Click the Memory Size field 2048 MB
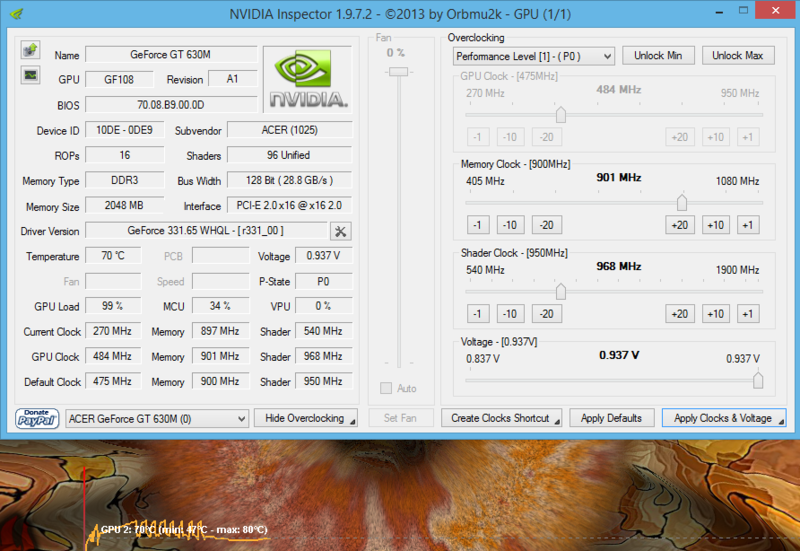The height and width of the screenshot is (551, 800). pos(124,206)
